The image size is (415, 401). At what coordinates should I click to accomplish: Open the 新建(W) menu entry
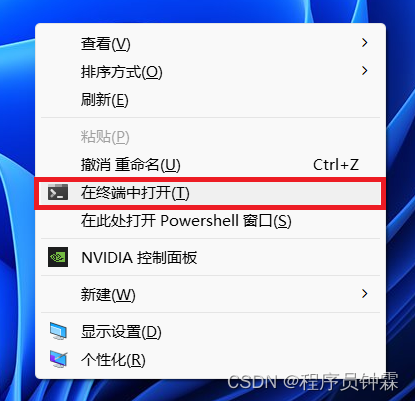(x=210, y=295)
